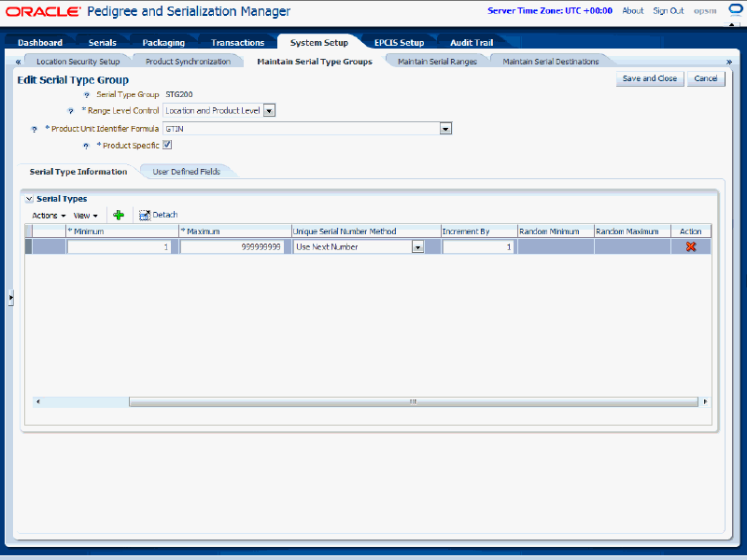The width and height of the screenshot is (747, 560).
Task: Click the Minimum column header
Action: pyautogui.click(x=122, y=231)
